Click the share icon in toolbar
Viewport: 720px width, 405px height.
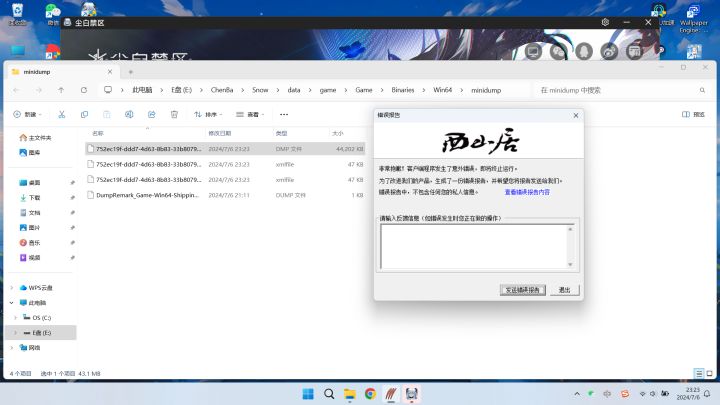coord(152,114)
